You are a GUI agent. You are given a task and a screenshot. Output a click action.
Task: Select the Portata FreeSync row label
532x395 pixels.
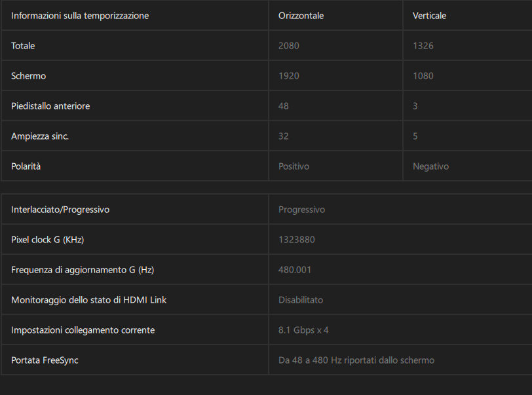click(45, 360)
